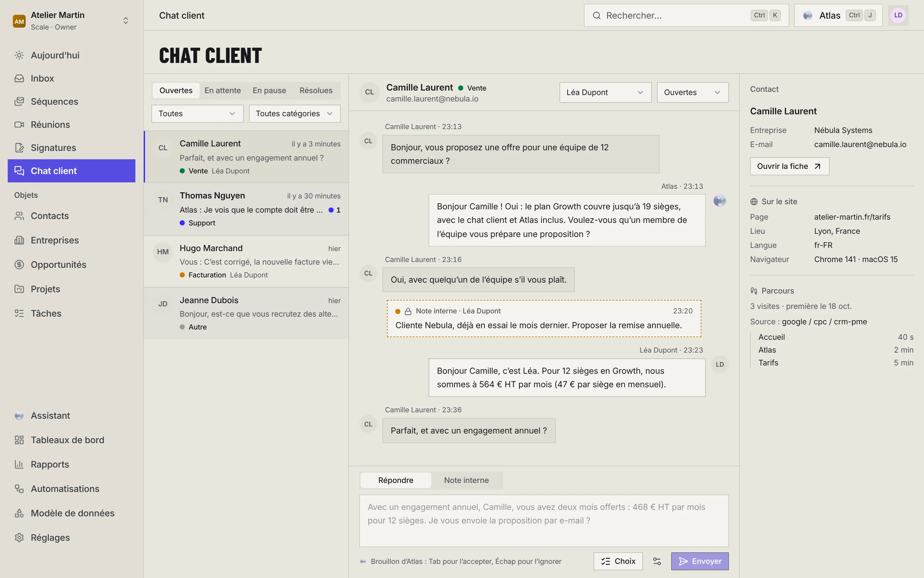Open the Assistant
924x578 pixels.
tap(72, 416)
